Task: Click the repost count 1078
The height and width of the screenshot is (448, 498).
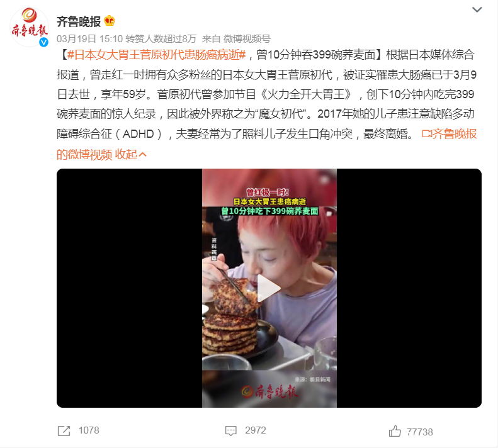Action: (x=89, y=430)
